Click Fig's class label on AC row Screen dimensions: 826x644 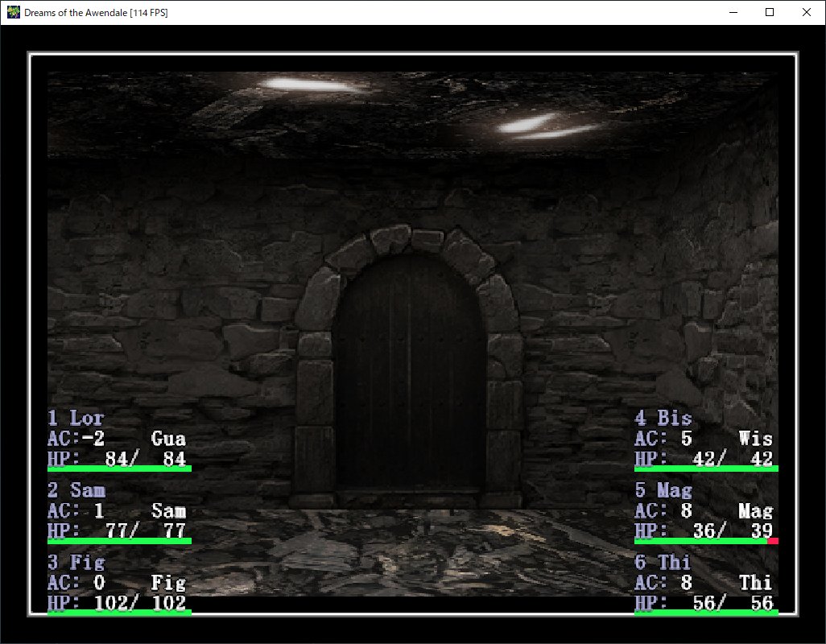(168, 582)
